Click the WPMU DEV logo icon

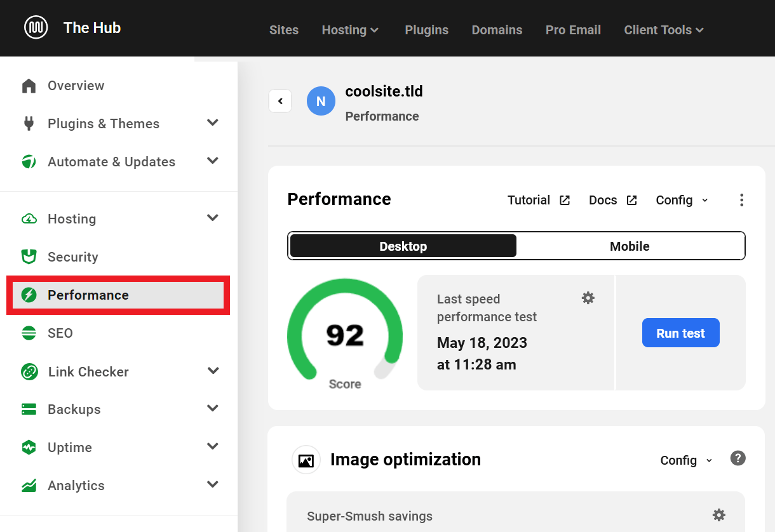[x=36, y=28]
